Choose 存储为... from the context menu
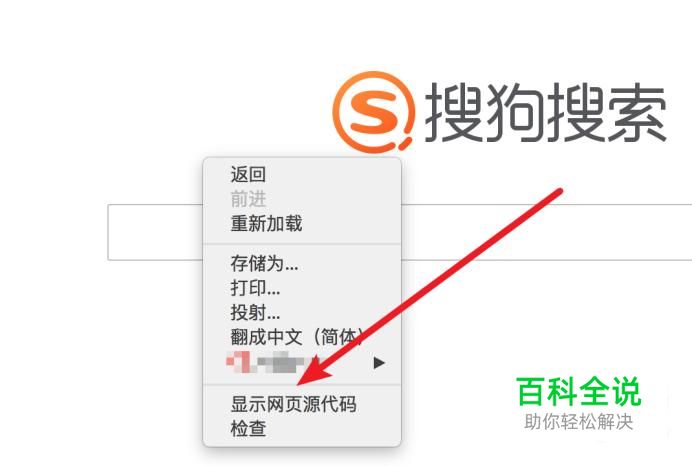 pos(264,263)
